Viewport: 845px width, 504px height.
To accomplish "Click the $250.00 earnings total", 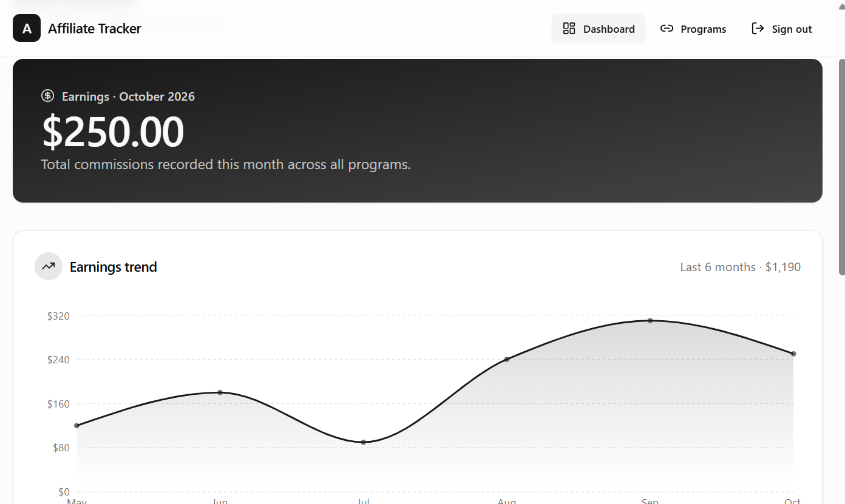I will point(113,132).
